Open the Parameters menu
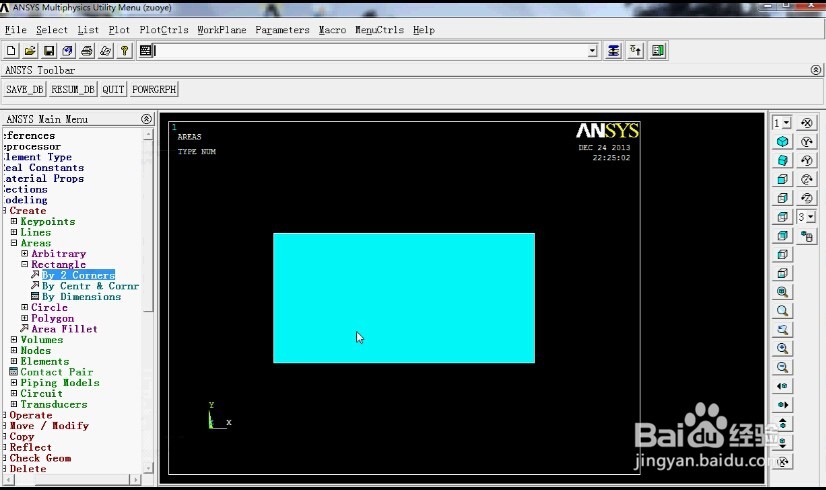Image resolution: width=826 pixels, height=490 pixels. coord(282,30)
